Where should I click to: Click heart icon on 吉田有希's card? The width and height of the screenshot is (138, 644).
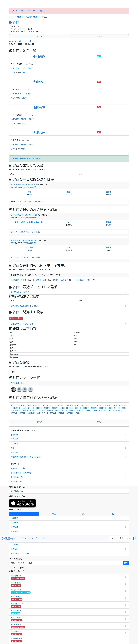click(x=11, y=124)
